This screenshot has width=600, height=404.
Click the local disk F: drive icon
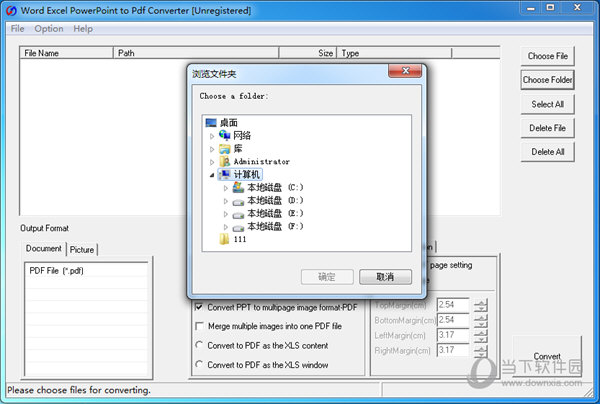tap(238, 228)
